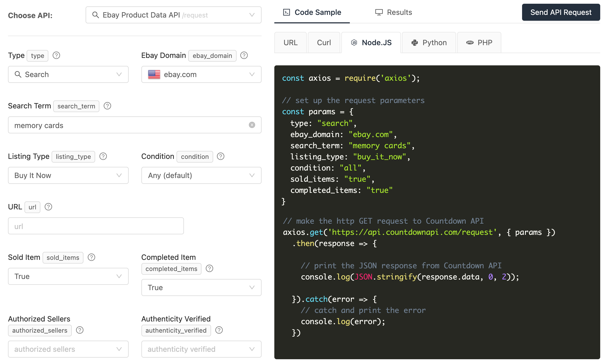Click the Send API Request button

tap(561, 12)
